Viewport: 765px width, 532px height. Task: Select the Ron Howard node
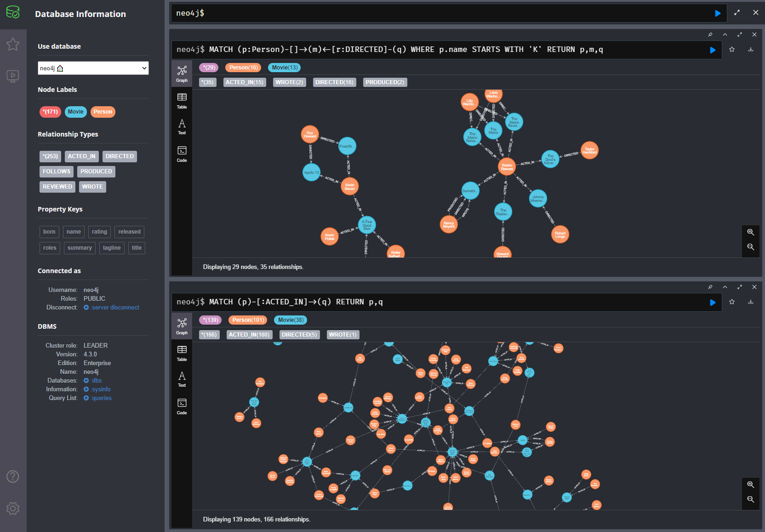point(310,134)
